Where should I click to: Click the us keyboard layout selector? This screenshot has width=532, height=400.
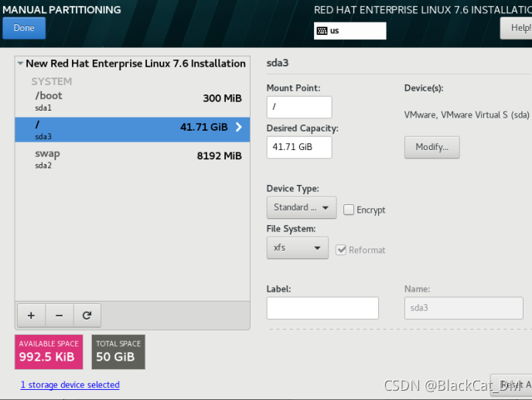[x=350, y=31]
